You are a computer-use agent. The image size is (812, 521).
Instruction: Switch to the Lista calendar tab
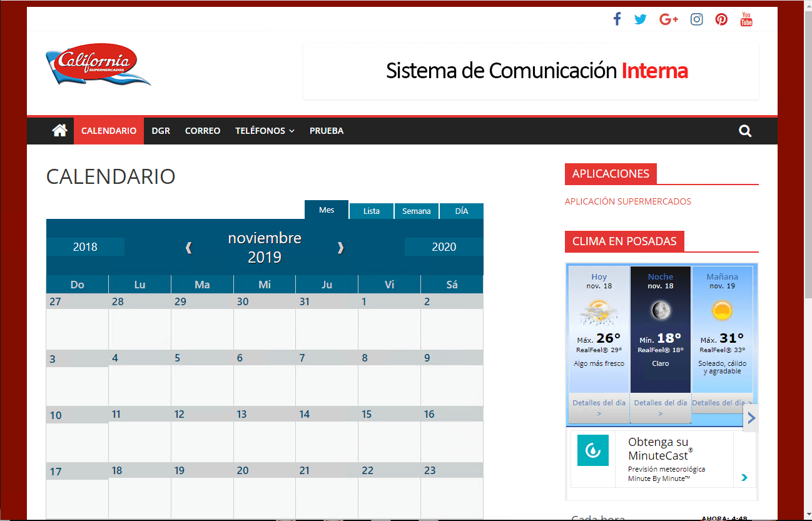point(372,211)
